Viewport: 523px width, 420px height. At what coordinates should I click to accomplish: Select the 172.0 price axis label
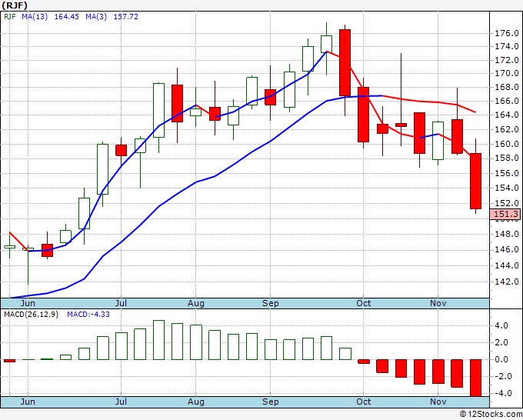pyautogui.click(x=506, y=60)
